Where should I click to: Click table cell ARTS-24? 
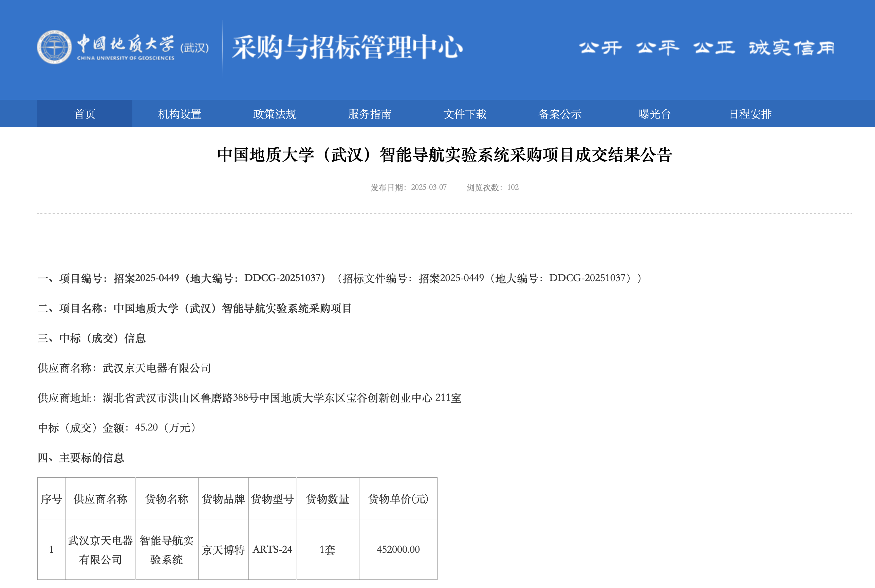coord(273,550)
